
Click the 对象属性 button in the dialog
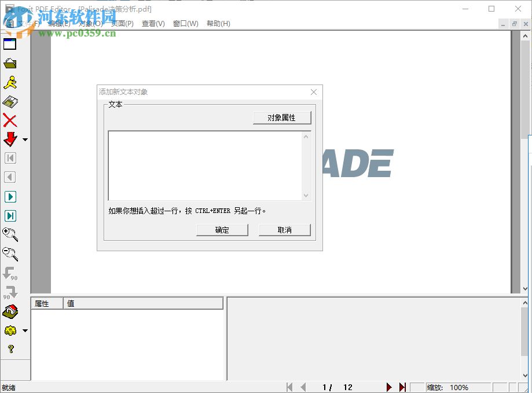tap(282, 117)
